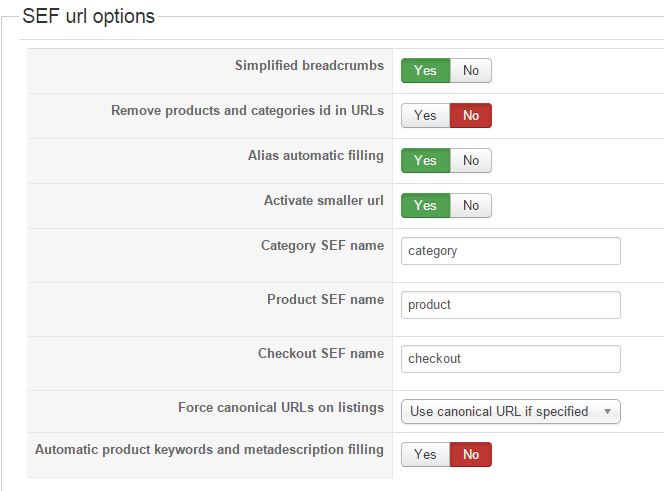This screenshot has width=664, height=491.
Task: Click the Alias automatic filling label
Action: point(315,156)
